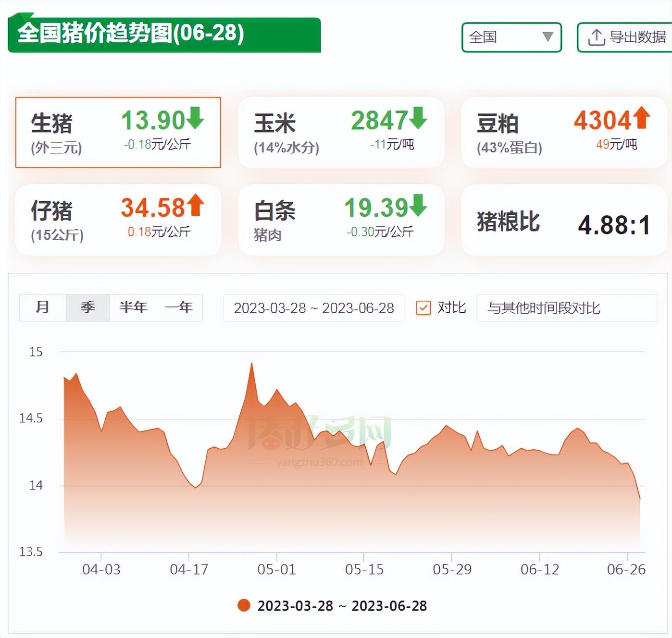Screen dimensions: 672x638
Task: Click the upload icon in the 导出数据 button
Action: 597,37
